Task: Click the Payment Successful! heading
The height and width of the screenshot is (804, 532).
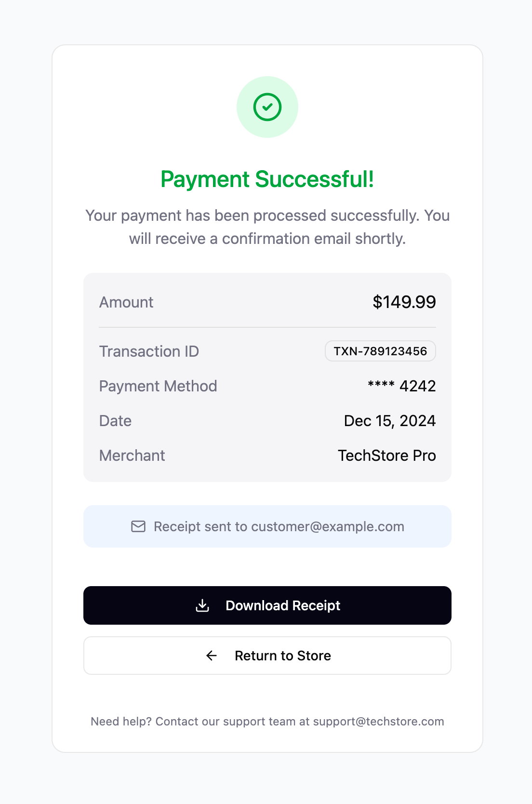Action: (267, 179)
